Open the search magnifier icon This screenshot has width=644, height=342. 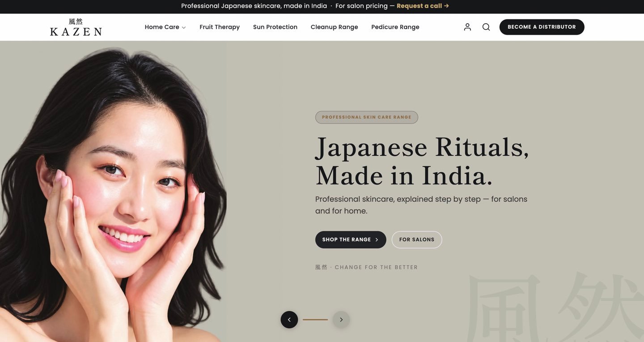pyautogui.click(x=486, y=27)
